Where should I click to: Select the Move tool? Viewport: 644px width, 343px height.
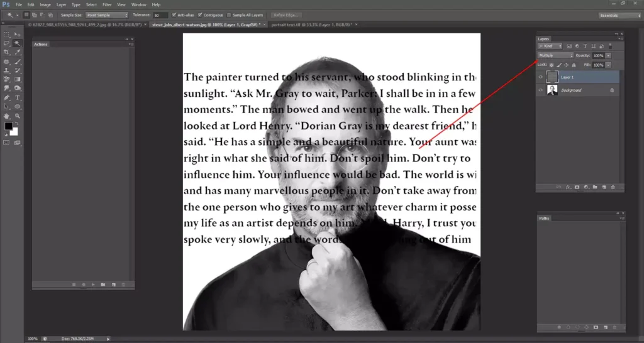(x=18, y=35)
